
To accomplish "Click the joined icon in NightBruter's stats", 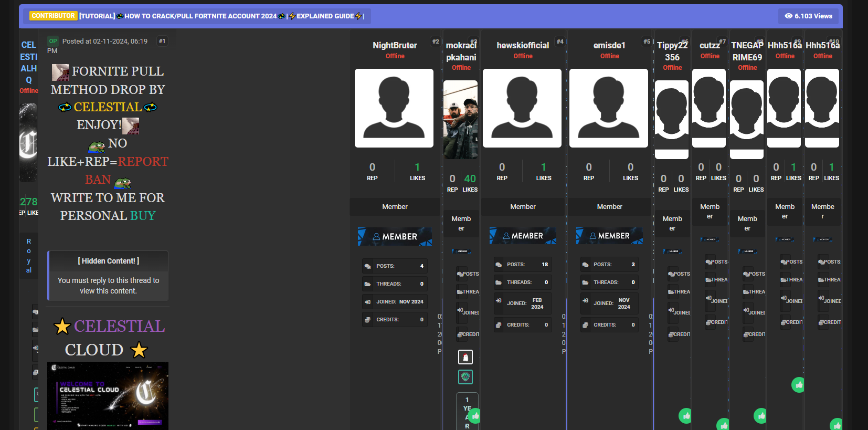I will tap(367, 302).
